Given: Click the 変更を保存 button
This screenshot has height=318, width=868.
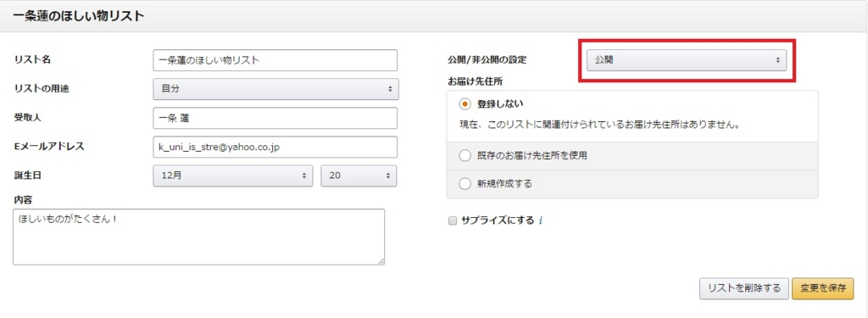Looking at the screenshot, I should [x=822, y=288].
